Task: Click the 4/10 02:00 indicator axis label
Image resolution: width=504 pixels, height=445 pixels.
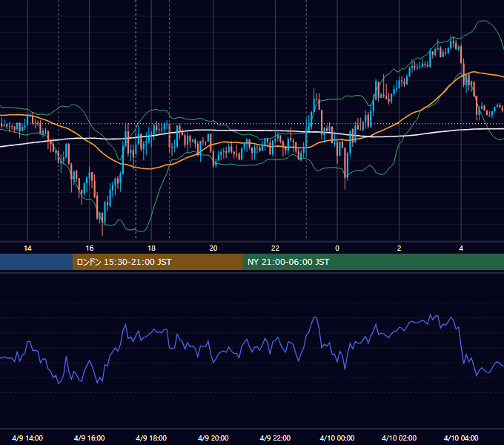Action: click(399, 438)
